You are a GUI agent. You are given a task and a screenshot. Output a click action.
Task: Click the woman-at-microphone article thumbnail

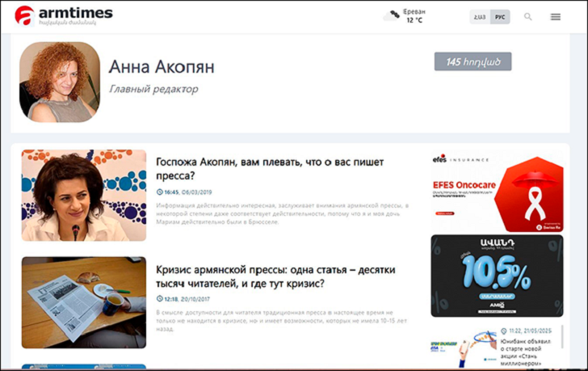[84, 195]
